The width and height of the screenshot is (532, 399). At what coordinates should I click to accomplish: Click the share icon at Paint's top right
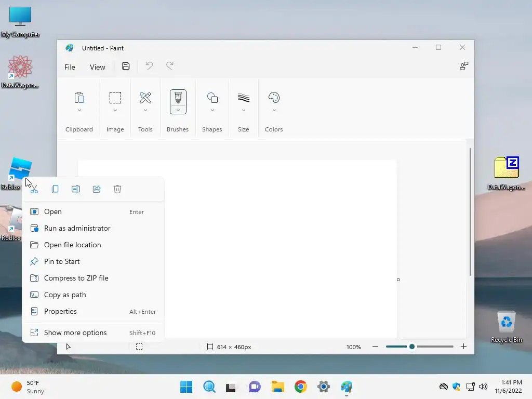click(464, 66)
